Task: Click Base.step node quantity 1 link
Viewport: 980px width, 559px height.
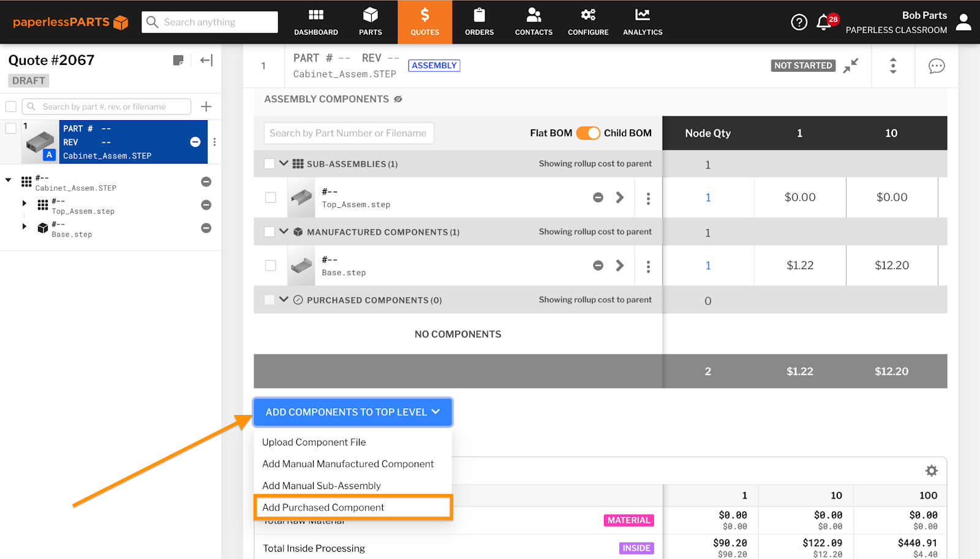Action: 708,265
